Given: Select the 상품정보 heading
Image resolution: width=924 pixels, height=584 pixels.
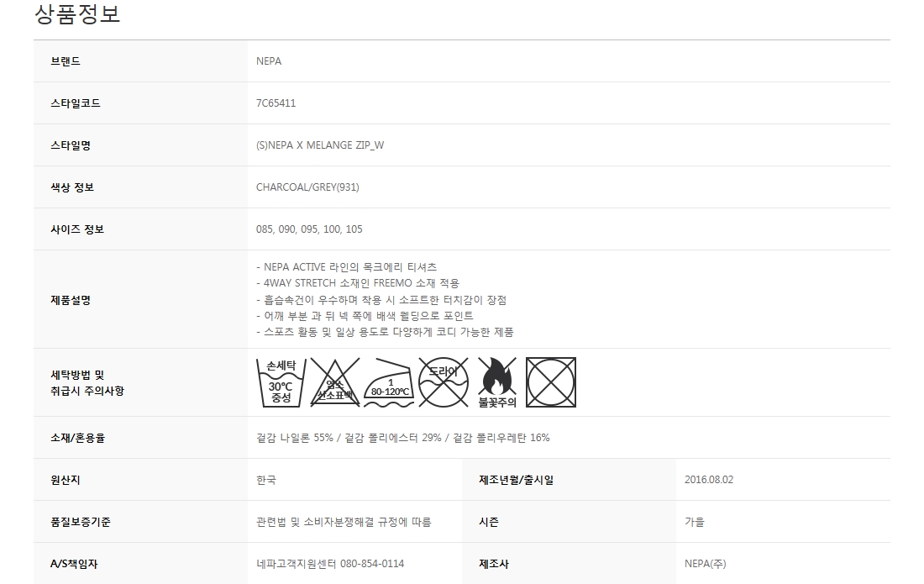Looking at the screenshot, I should click(77, 13).
